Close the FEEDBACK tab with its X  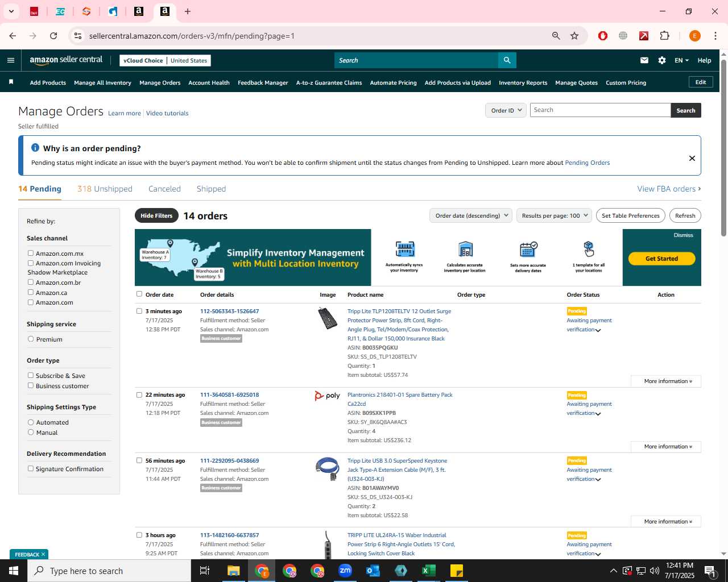tap(43, 554)
